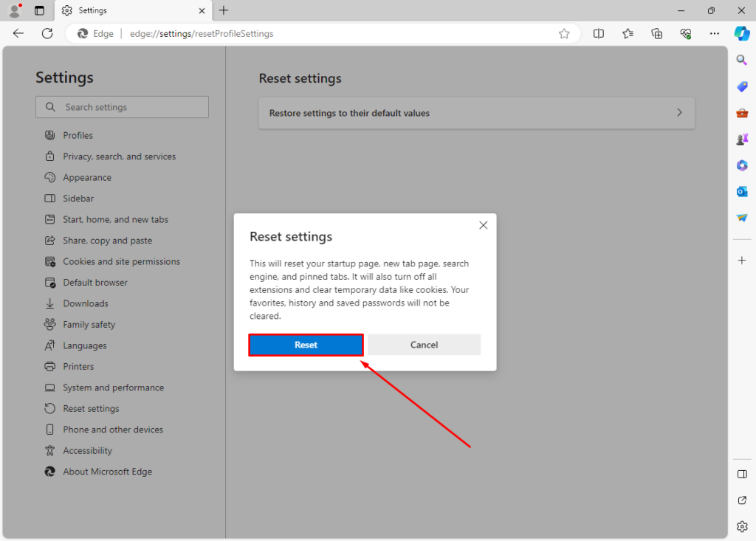
Task: Enter split screen mode from the toolbar
Action: (599, 33)
